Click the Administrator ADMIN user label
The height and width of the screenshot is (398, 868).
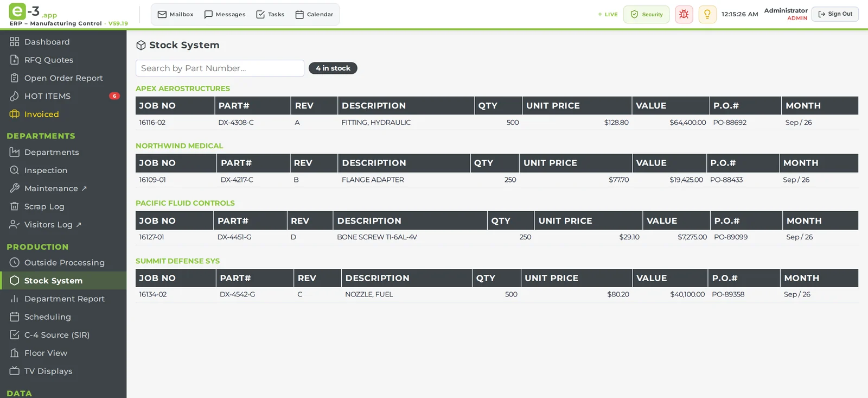pos(786,14)
